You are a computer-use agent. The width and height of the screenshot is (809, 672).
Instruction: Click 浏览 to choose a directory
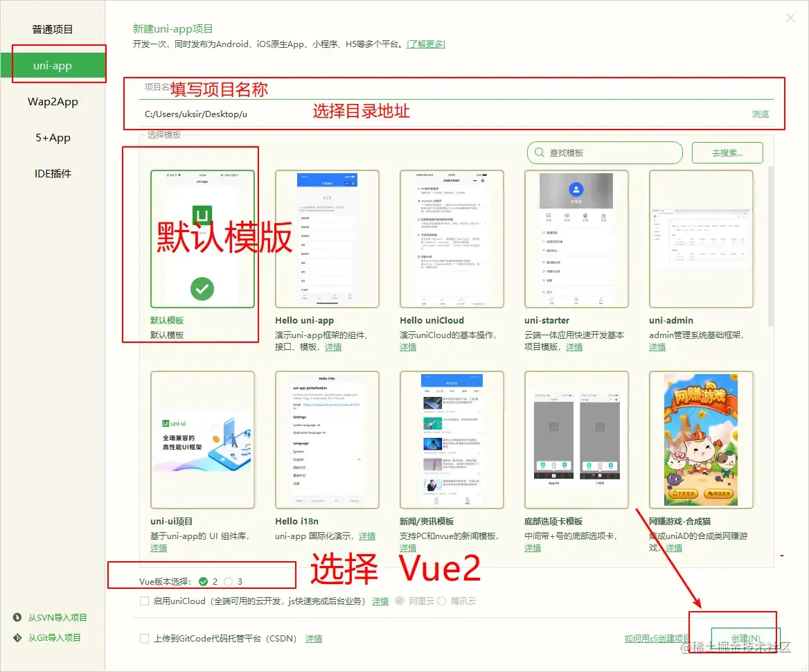(760, 114)
